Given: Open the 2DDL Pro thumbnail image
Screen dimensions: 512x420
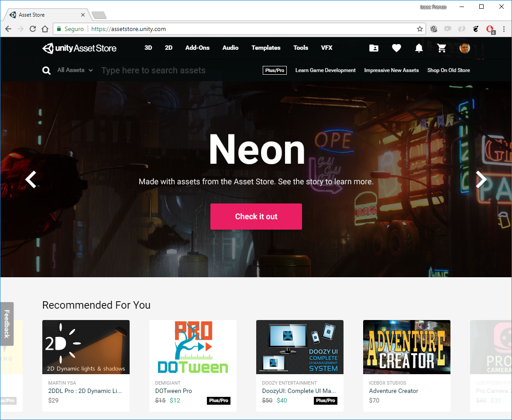Looking at the screenshot, I should tap(86, 347).
